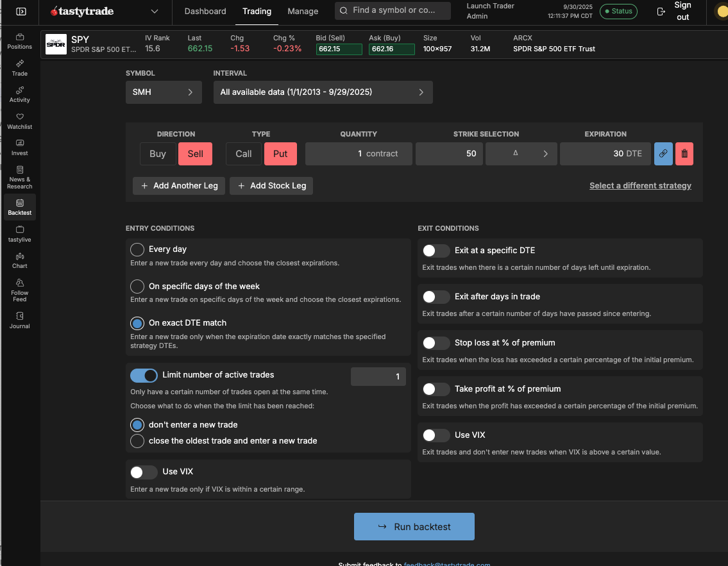Switch to the Dashboard tab

click(205, 12)
